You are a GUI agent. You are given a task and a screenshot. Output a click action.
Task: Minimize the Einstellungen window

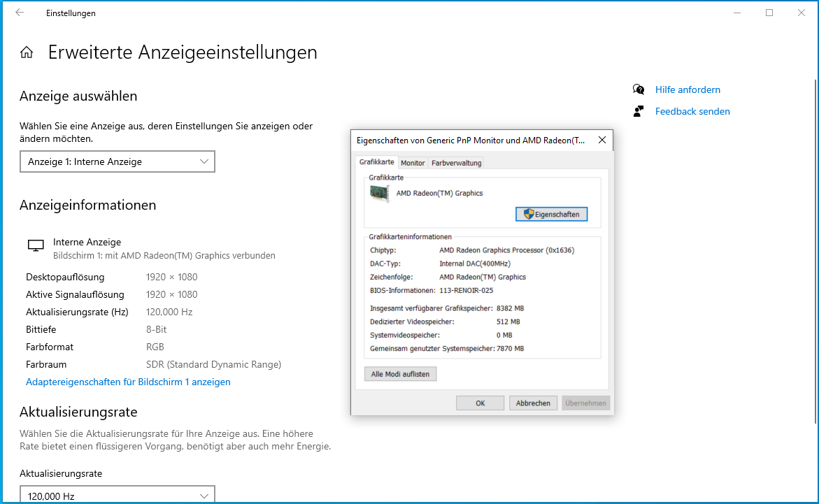737,13
